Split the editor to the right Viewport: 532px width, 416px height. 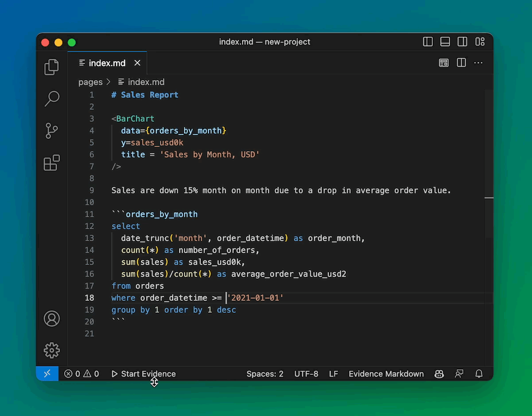click(x=461, y=63)
